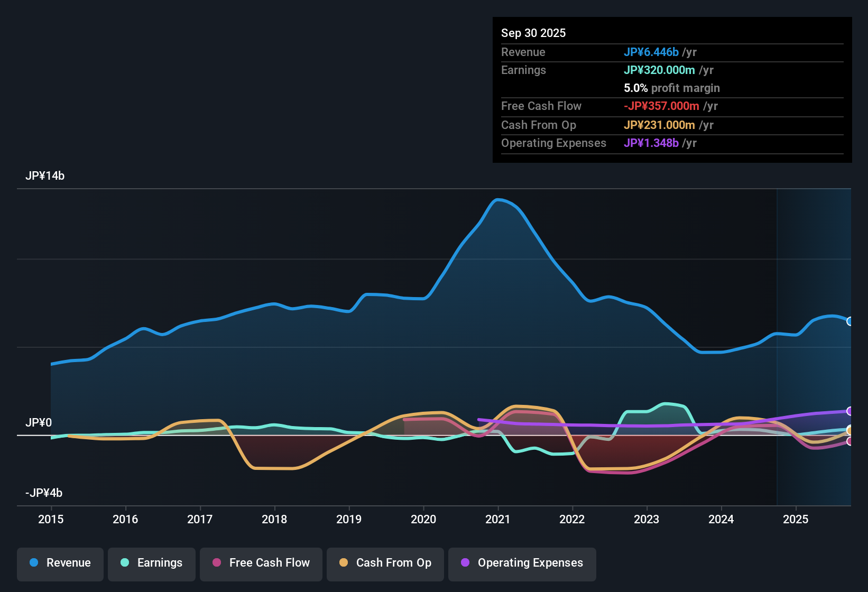868x592 pixels.
Task: Toggle the Revenue series visibility
Action: pos(60,563)
